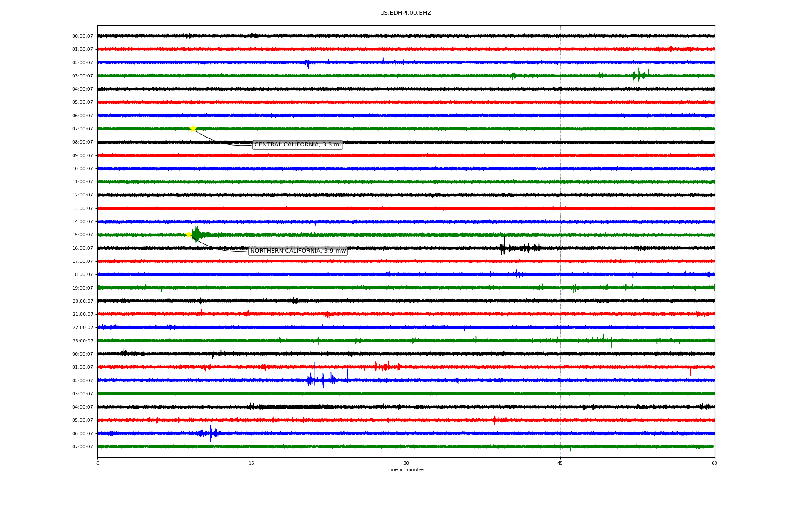This screenshot has width=812, height=508.
Task: Click the 60 tick label on the x-axis
Action: coord(714,463)
